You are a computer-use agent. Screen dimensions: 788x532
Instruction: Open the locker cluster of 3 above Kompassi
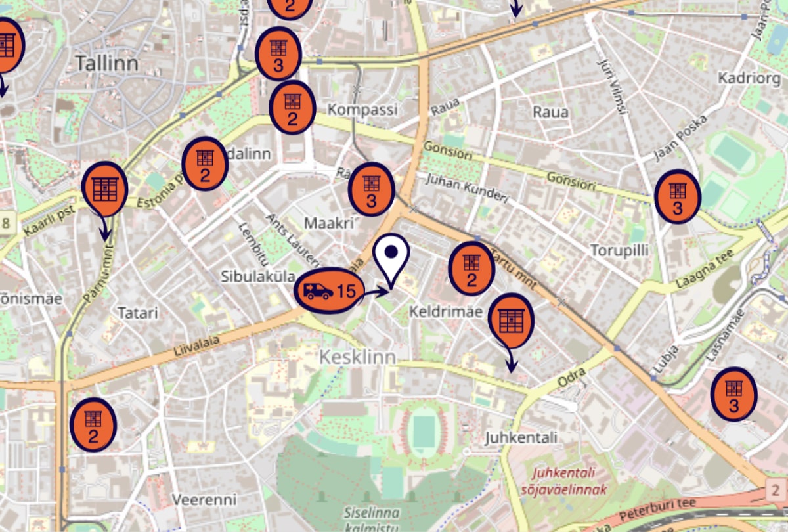click(278, 54)
